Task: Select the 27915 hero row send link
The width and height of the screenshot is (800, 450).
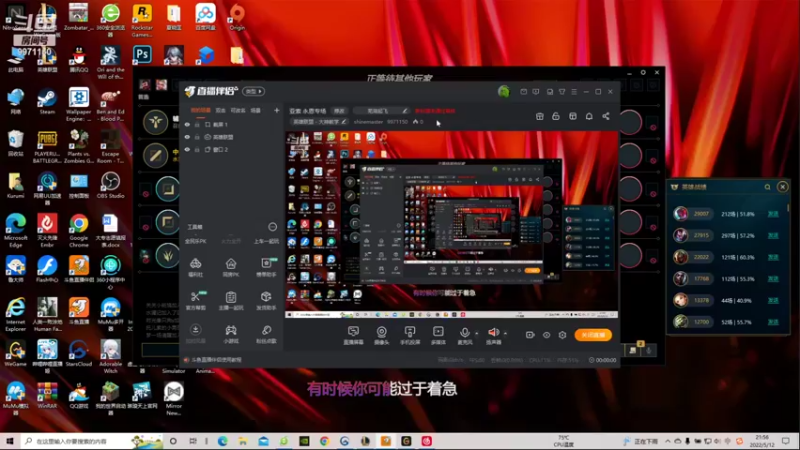Action: (773, 236)
